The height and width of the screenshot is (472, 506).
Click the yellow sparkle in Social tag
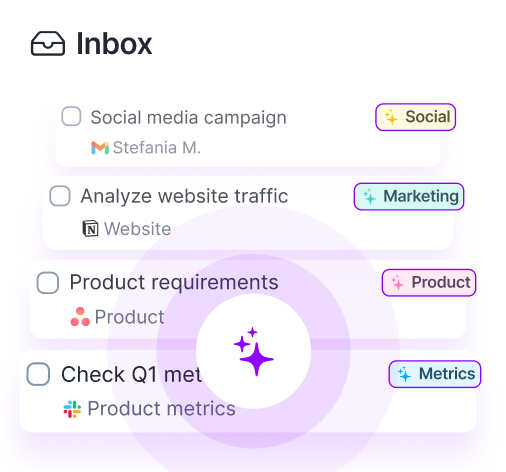[391, 117]
